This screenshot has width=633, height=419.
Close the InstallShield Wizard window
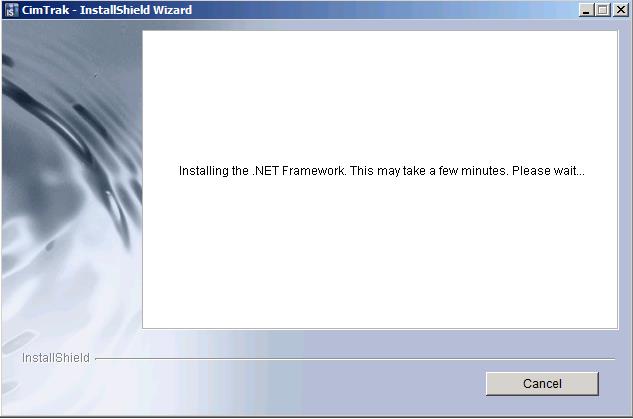point(620,10)
